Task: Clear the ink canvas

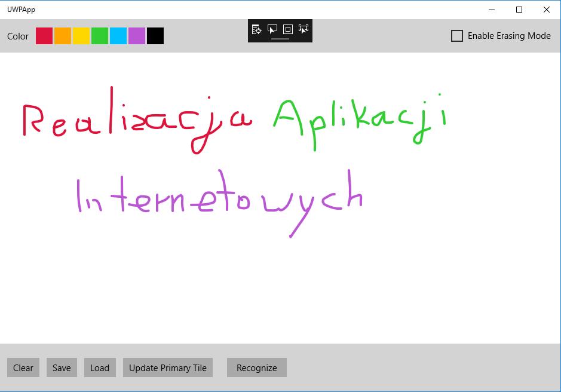Action: (23, 367)
